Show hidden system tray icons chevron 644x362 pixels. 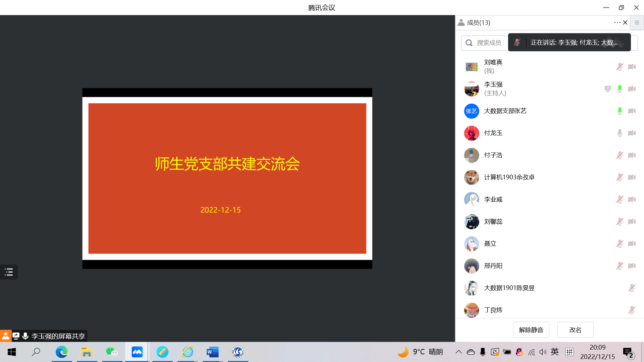(x=458, y=352)
